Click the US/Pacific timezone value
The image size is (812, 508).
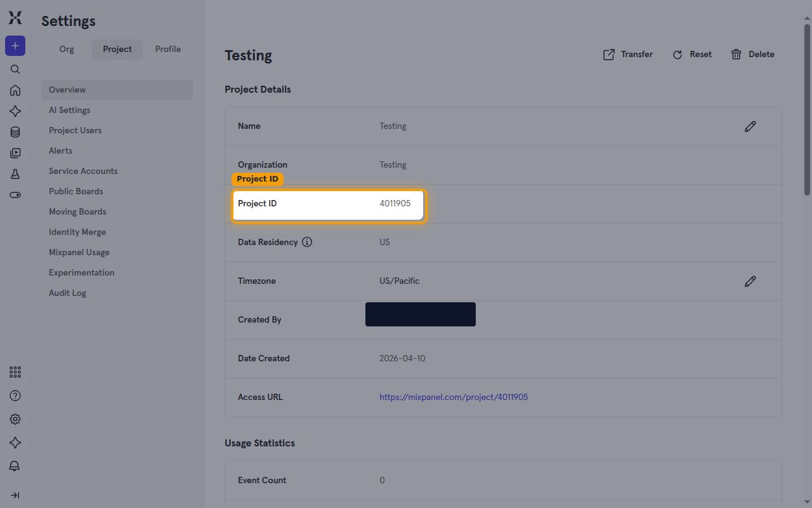(399, 281)
